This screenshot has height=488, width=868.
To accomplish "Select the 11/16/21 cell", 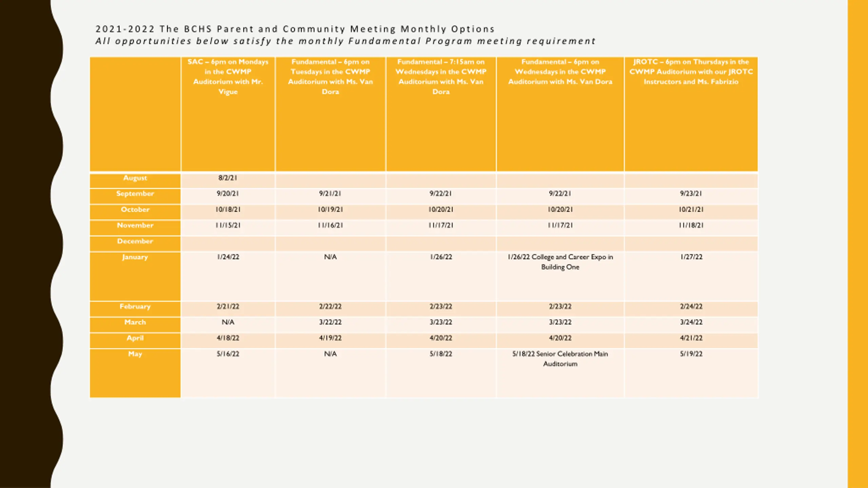I will pyautogui.click(x=330, y=228).
